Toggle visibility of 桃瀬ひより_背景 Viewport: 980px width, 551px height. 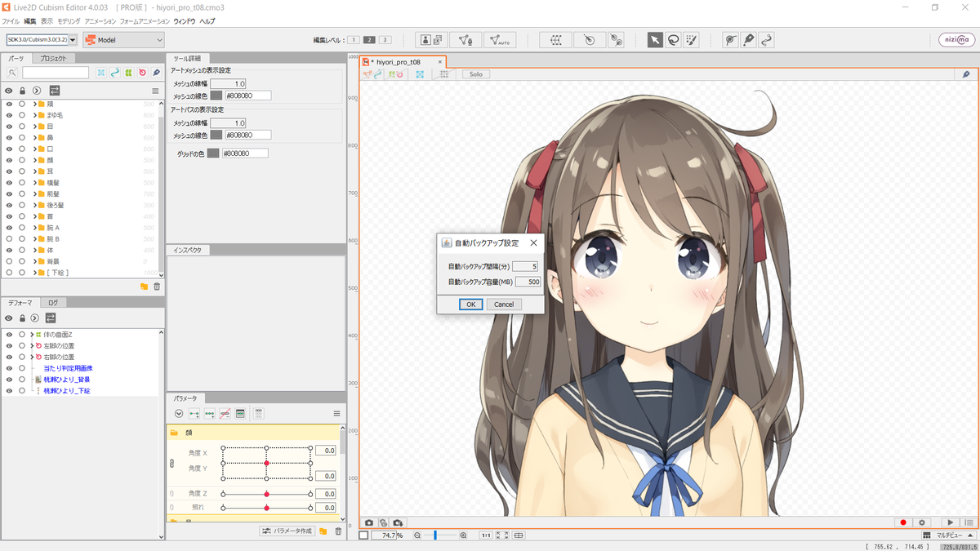coord(9,380)
